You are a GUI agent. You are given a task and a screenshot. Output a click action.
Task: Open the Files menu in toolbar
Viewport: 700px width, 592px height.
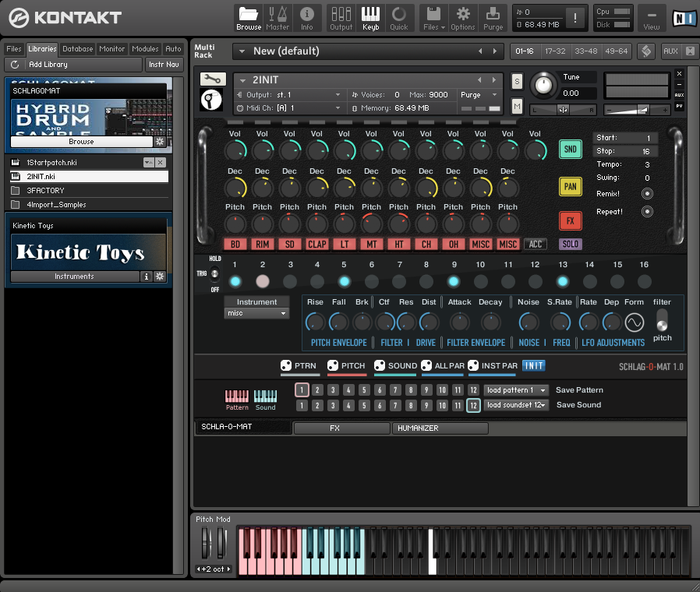coord(433,18)
